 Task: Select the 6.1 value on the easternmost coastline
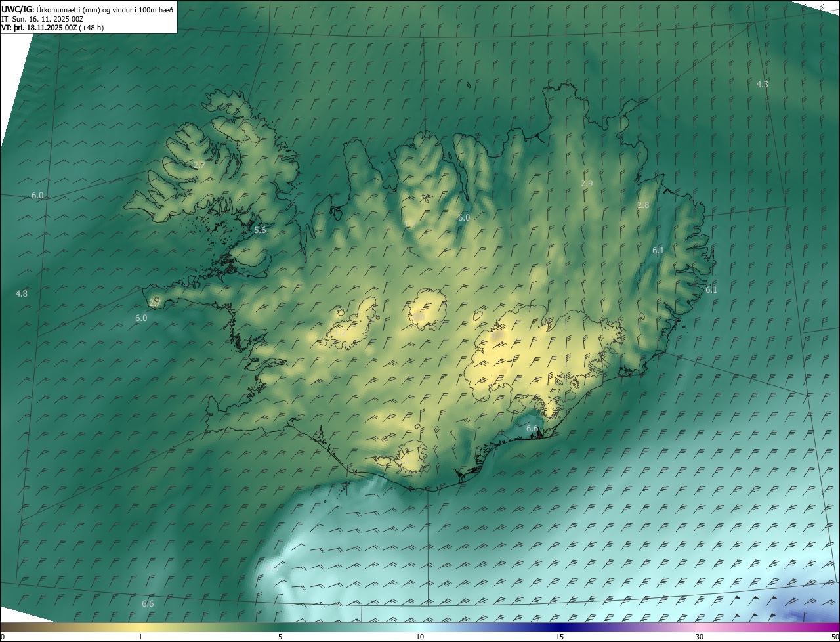click(x=711, y=289)
